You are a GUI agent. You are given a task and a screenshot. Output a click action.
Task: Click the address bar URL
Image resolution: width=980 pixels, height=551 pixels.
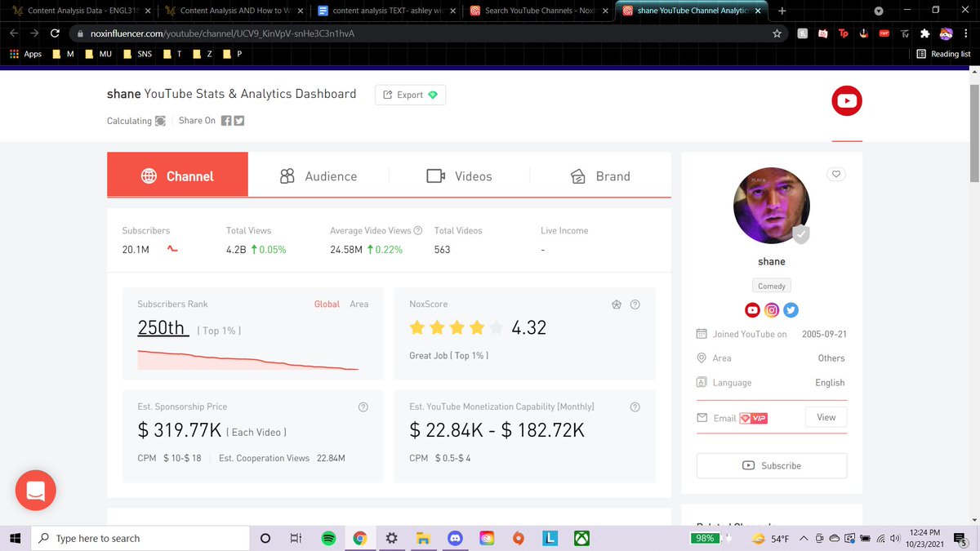pos(222,33)
